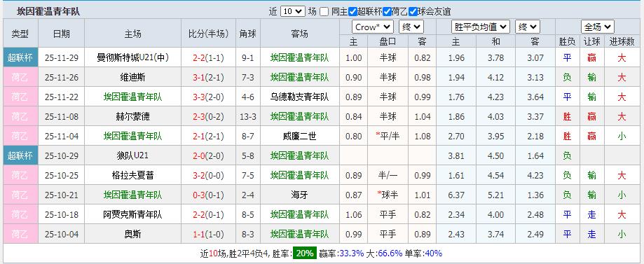Viewport: 644px width, 264px height.
Task: Click the handicap *平/半 in 威廉二世 row
Action: point(388,136)
